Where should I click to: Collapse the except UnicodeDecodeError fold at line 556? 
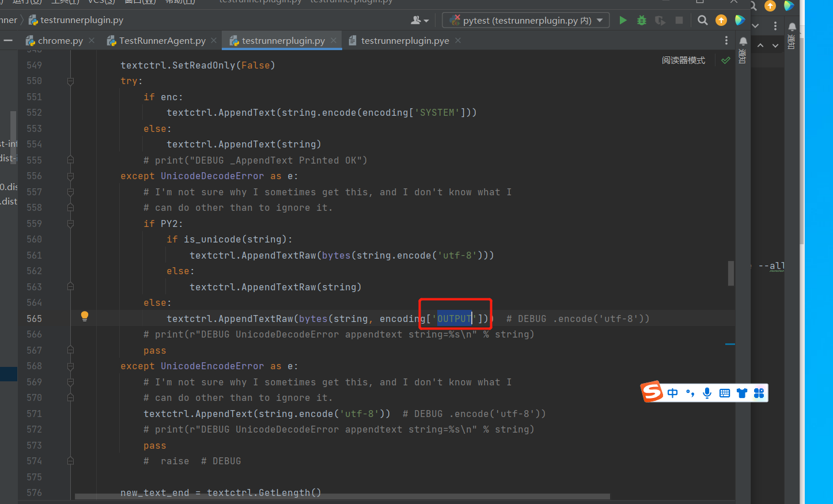pyautogui.click(x=70, y=176)
